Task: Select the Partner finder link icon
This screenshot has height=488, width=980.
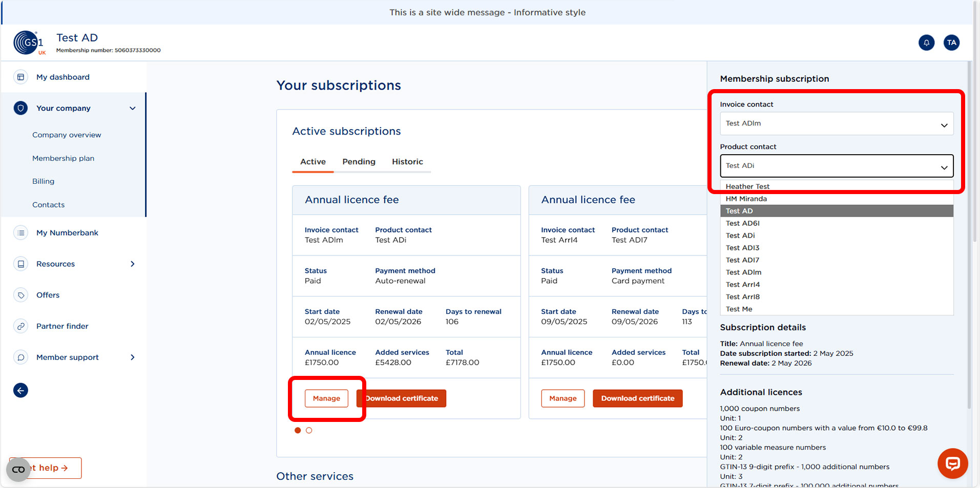Action: [x=20, y=326]
